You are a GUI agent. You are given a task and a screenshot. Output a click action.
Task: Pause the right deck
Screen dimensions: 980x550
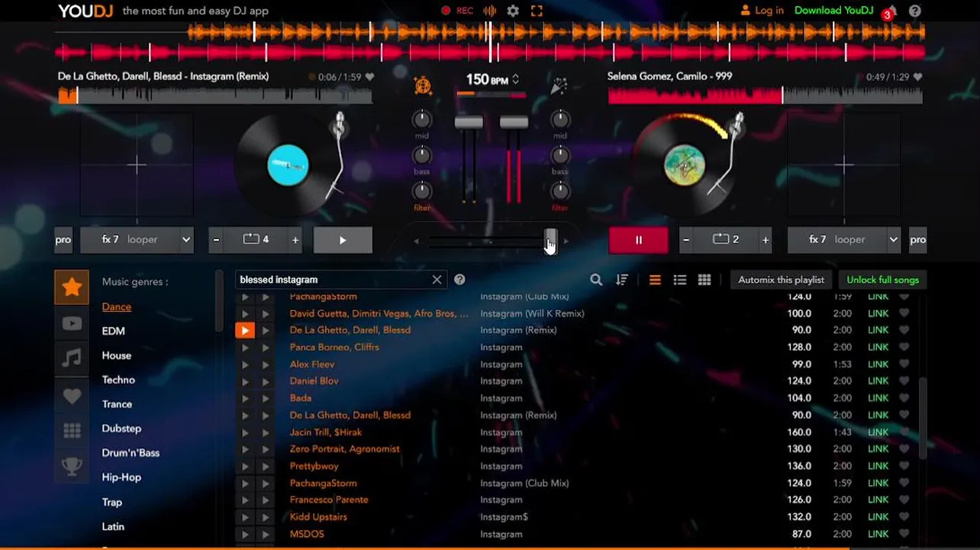638,240
